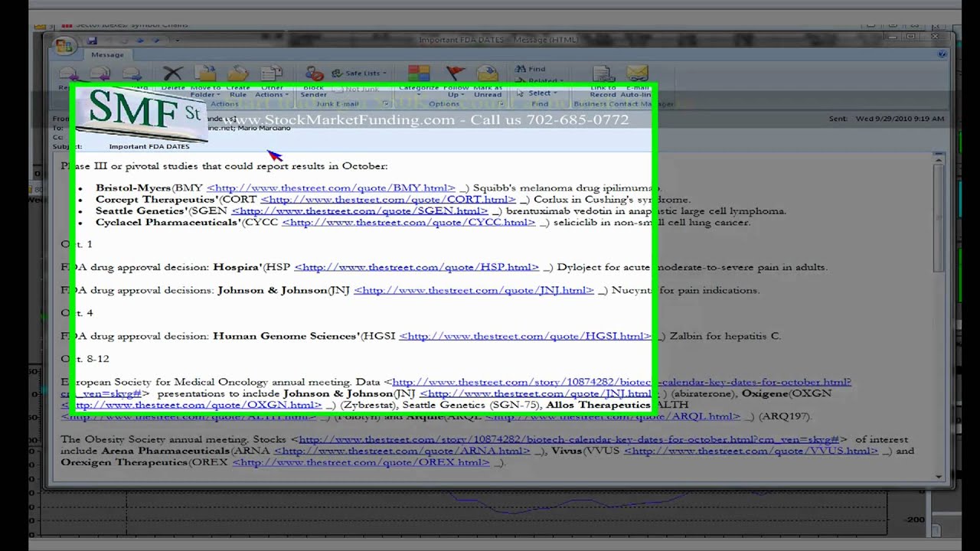Open the OXGN quote link
Image resolution: width=980 pixels, height=551 pixels.
coord(191,405)
